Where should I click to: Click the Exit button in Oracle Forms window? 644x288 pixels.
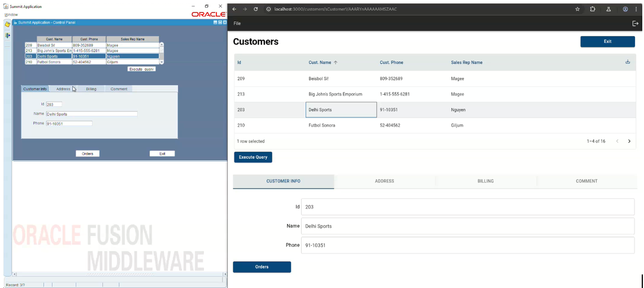click(x=162, y=154)
